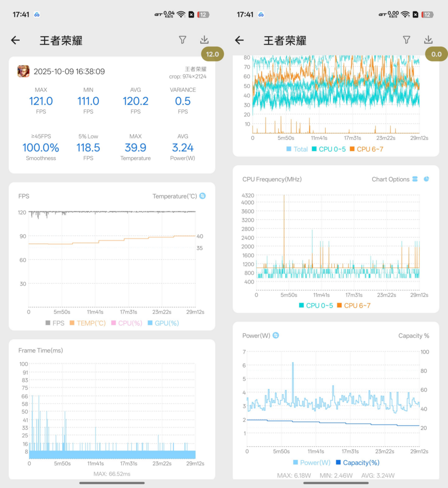This screenshot has height=488, width=448.
Task: Tap the download icon on the right screen
Action: point(428,40)
